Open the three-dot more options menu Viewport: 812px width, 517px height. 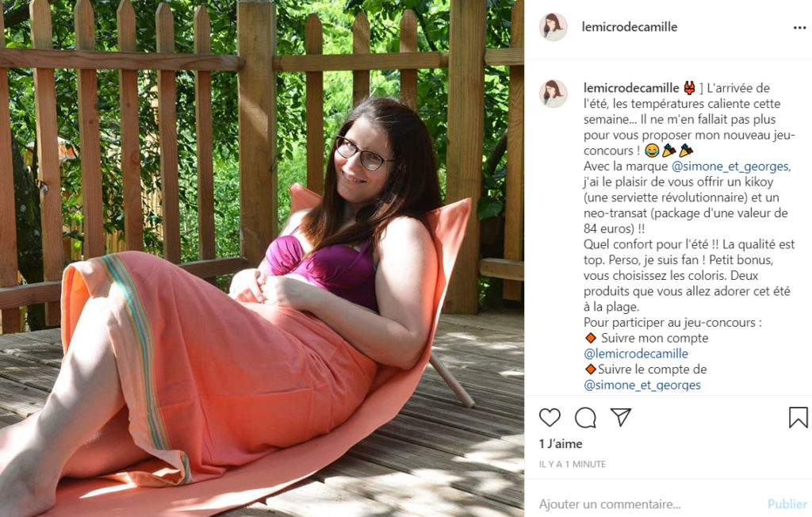(x=799, y=28)
